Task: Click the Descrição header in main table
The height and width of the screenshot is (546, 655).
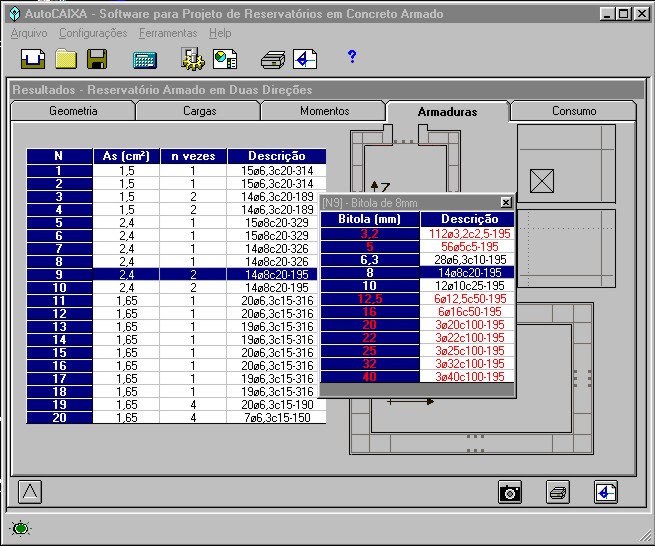Action: pos(277,156)
